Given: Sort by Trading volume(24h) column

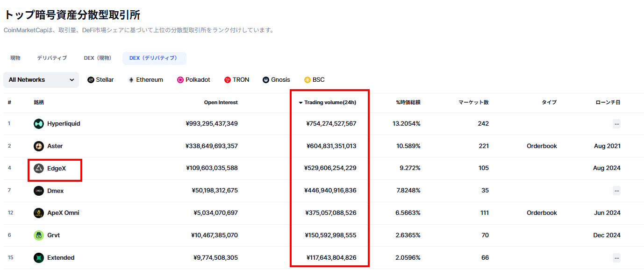Looking at the screenshot, I should [x=329, y=102].
